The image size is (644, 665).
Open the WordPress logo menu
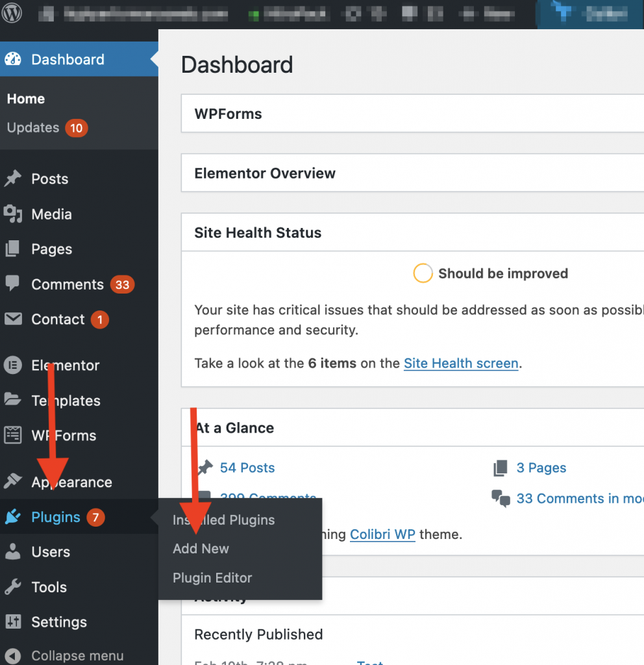tap(12, 13)
